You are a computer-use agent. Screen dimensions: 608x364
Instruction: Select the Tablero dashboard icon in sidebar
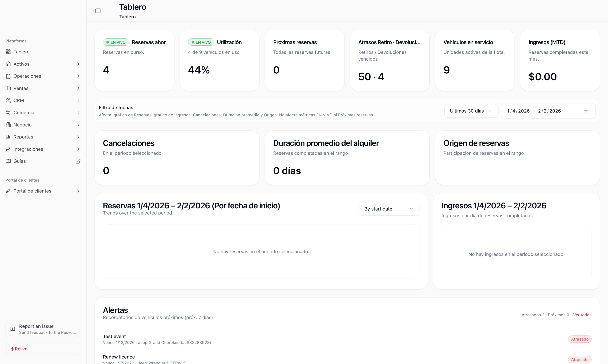pyautogui.click(x=8, y=52)
